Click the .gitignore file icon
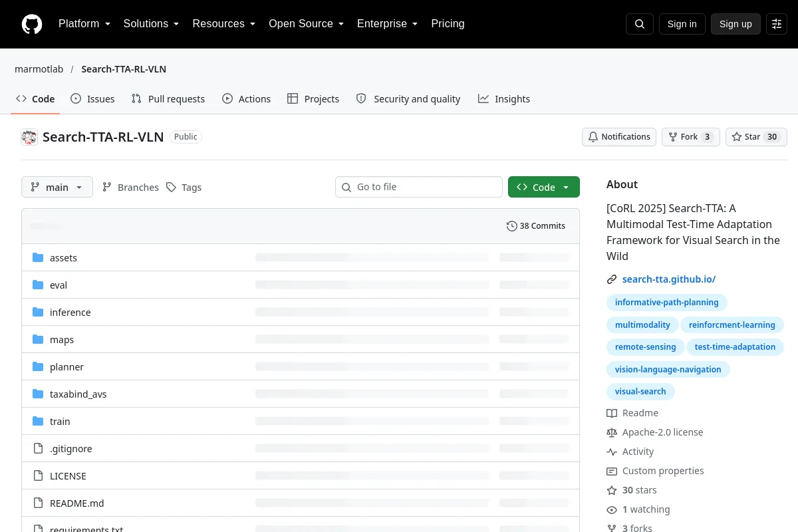 (x=38, y=448)
